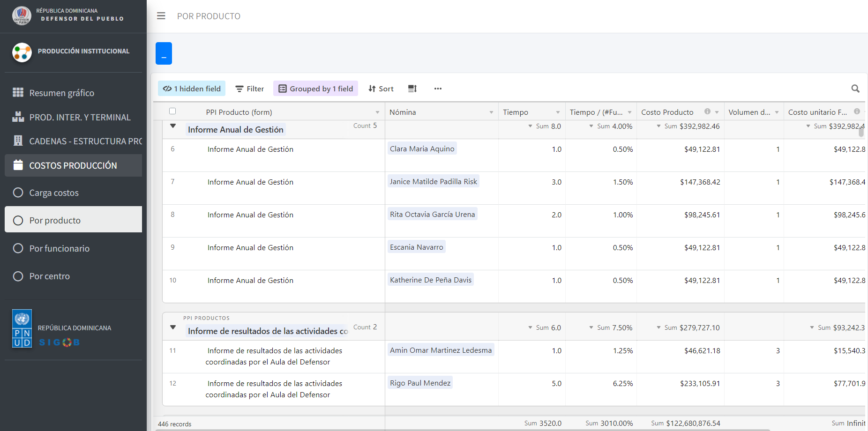The width and height of the screenshot is (868, 431).
Task: Click the Producción Institucional logo icon
Action: point(22,52)
